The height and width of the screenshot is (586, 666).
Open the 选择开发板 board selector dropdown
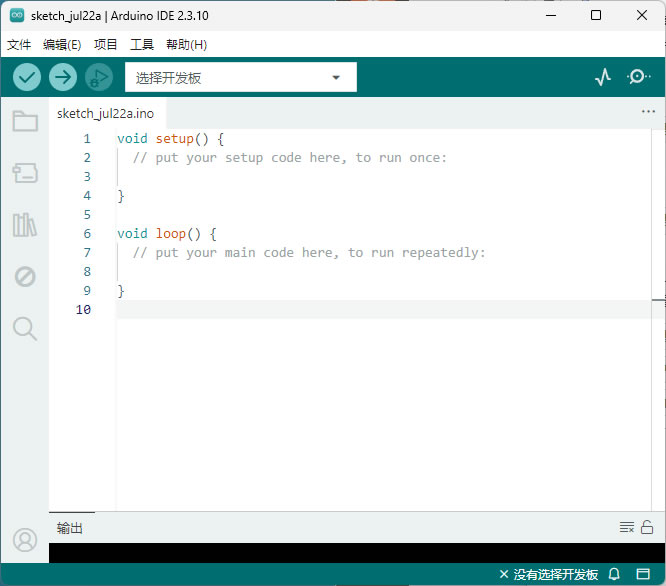tap(241, 77)
